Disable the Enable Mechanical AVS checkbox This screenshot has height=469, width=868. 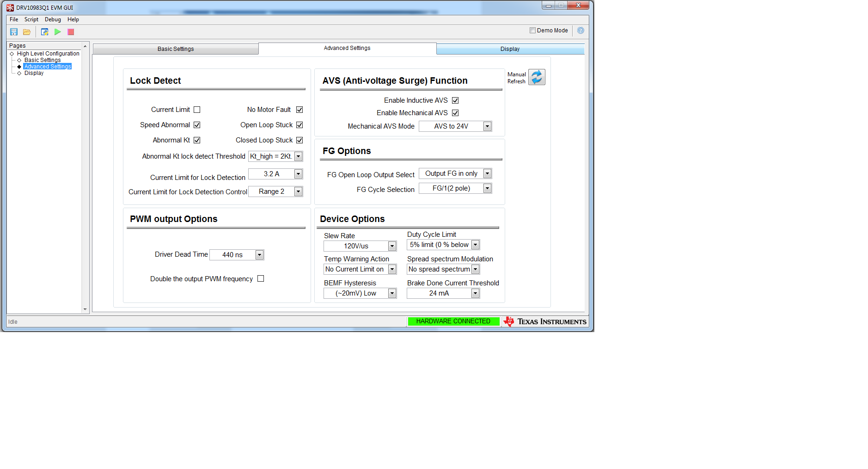[x=455, y=113]
